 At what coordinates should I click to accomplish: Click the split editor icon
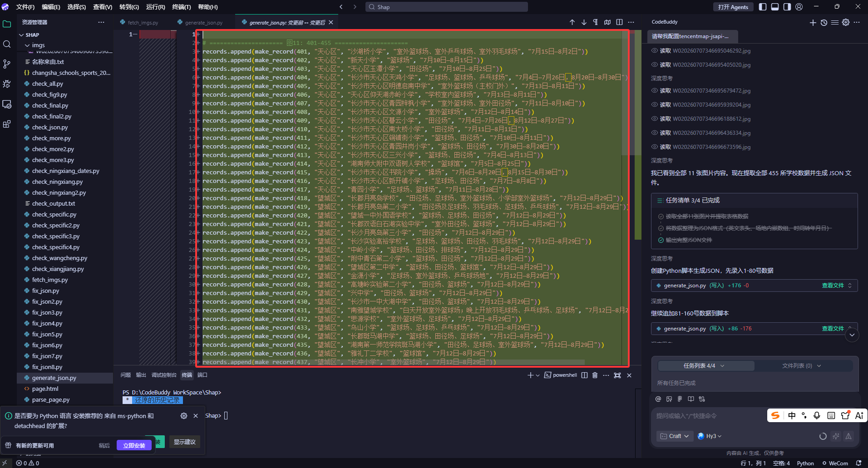619,22
